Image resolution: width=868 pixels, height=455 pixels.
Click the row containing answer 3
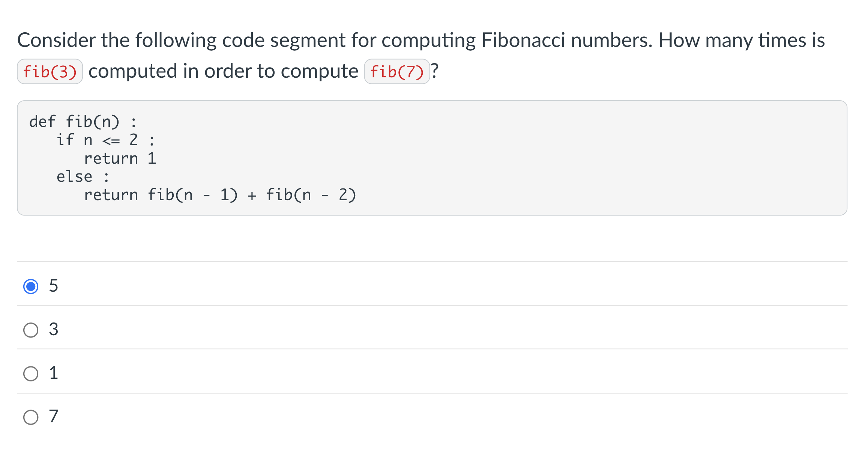click(431, 330)
